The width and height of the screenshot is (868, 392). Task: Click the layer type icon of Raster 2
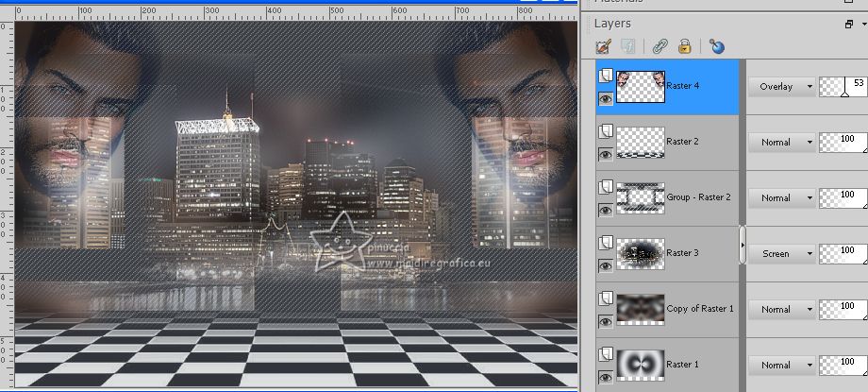[x=606, y=131]
